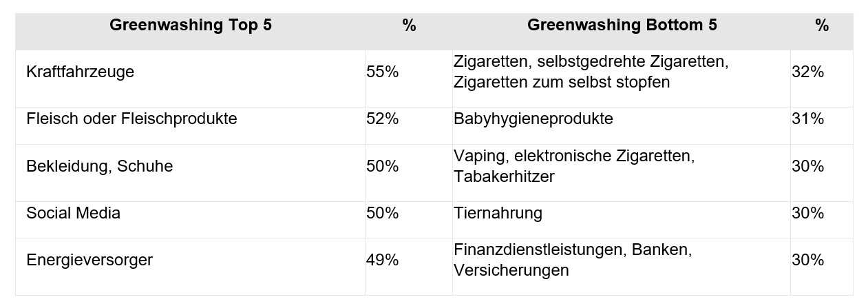Click the Bekleidung, Schuhe cell
Screen dimensions: 868x306
click(100, 166)
